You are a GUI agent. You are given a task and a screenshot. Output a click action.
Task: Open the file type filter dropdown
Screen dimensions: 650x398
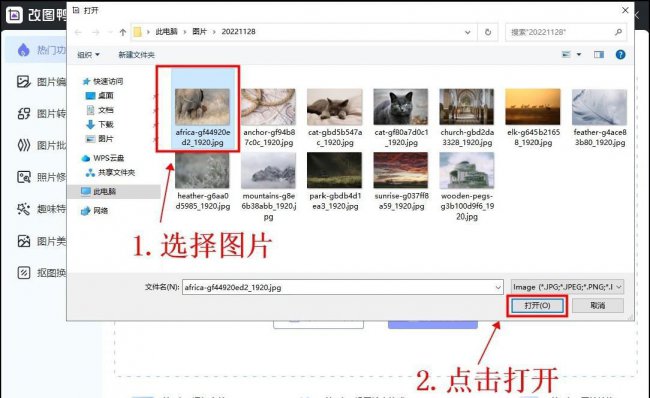click(567, 287)
